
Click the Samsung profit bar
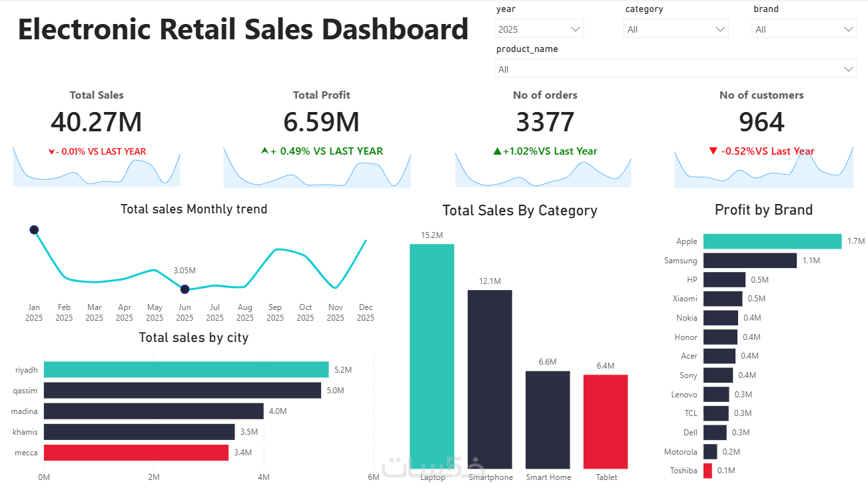point(750,261)
